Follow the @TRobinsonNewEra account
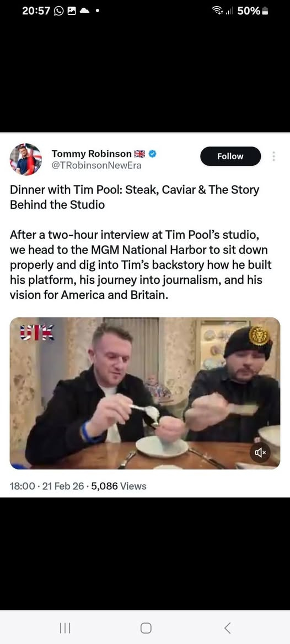 tap(230, 156)
